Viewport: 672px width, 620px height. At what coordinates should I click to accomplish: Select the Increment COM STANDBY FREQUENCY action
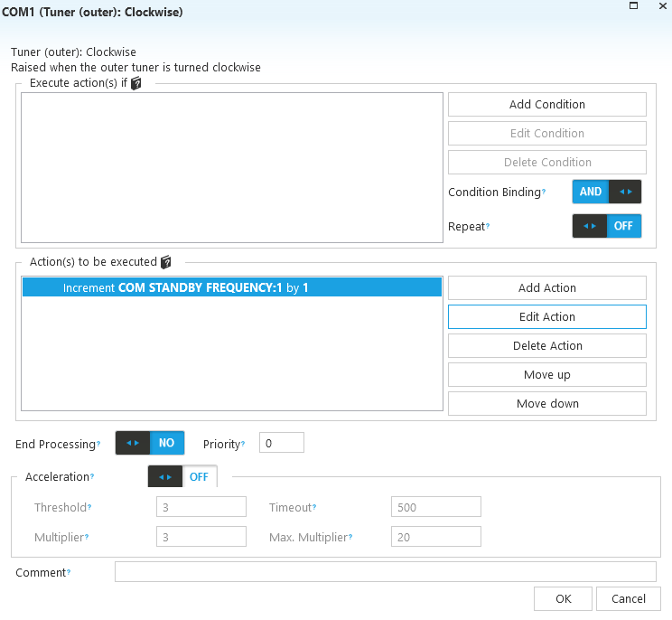coord(231,287)
